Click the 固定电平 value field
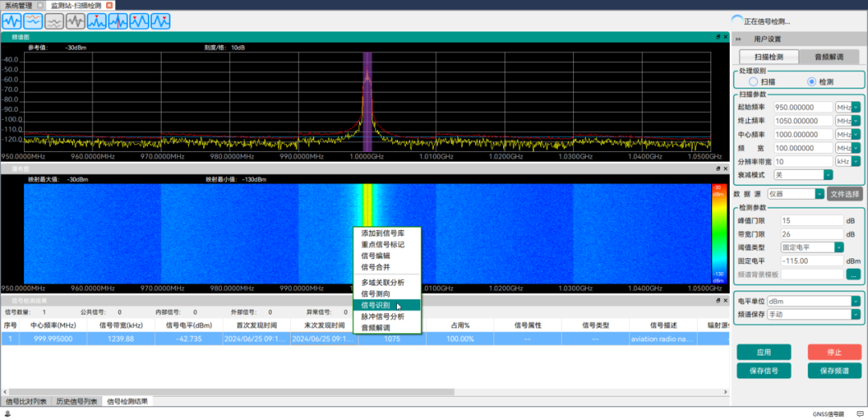This screenshot has height=420, width=868. click(812, 261)
